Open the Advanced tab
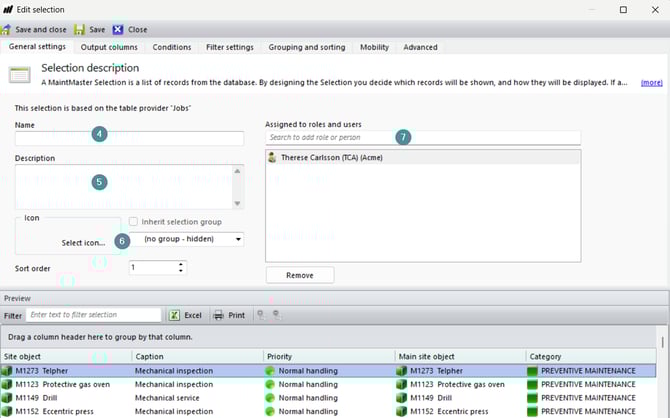The height and width of the screenshot is (418, 670). (x=420, y=47)
